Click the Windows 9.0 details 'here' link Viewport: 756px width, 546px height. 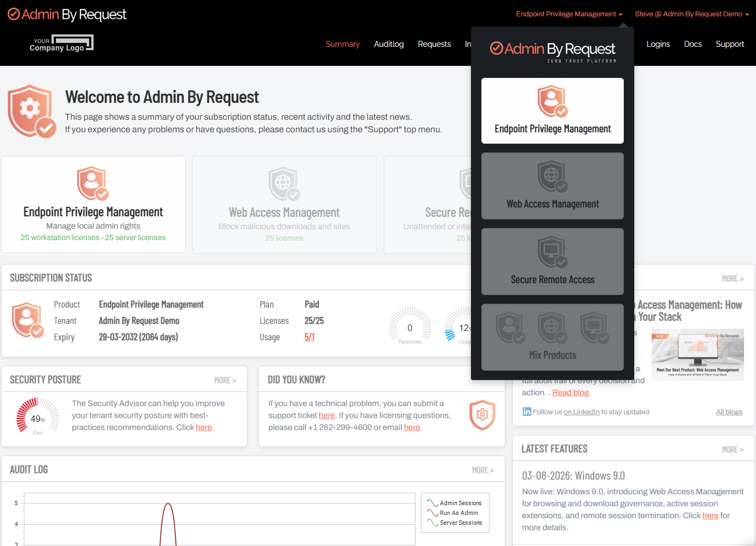pos(710,516)
